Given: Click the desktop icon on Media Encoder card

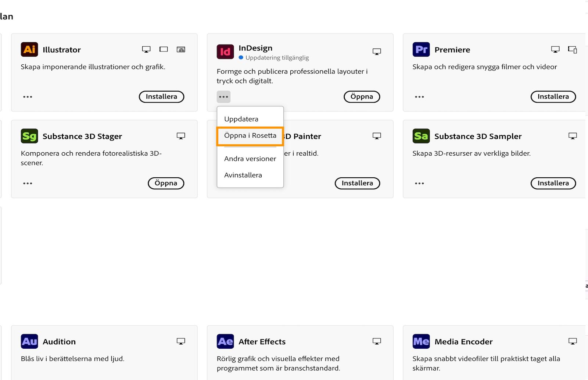Looking at the screenshot, I should (573, 341).
